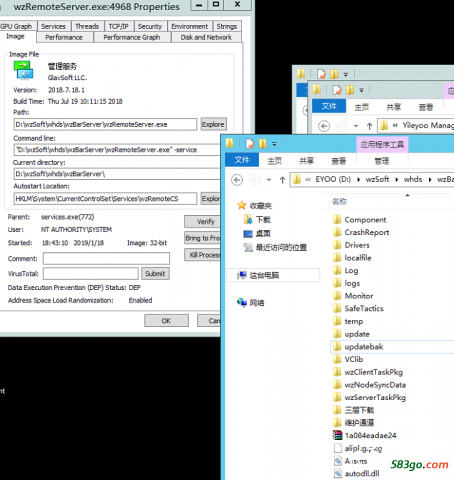Open the quick access toolbar customize dropdown
Viewport: 454px width, 480px height.
(x=274, y=144)
